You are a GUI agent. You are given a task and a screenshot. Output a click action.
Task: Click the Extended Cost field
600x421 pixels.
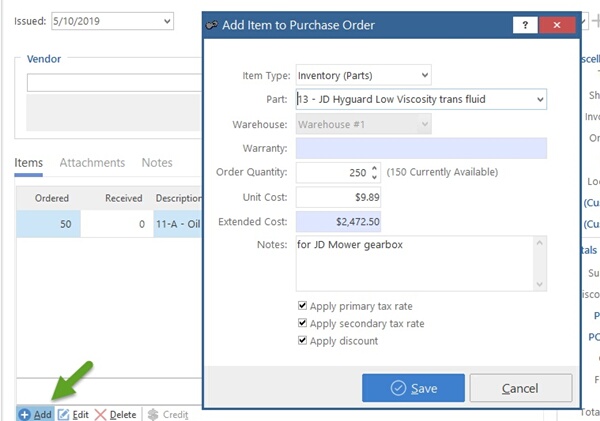[x=338, y=222]
